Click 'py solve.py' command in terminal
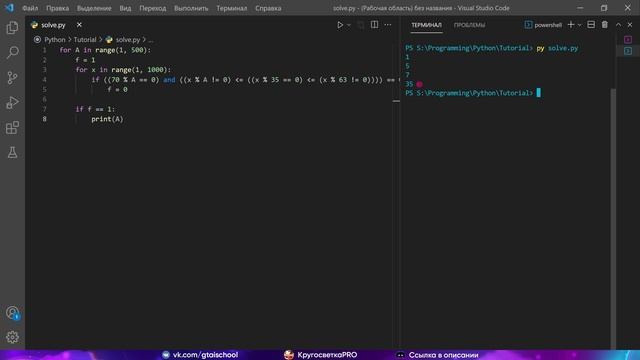640x360 pixels. click(558, 48)
